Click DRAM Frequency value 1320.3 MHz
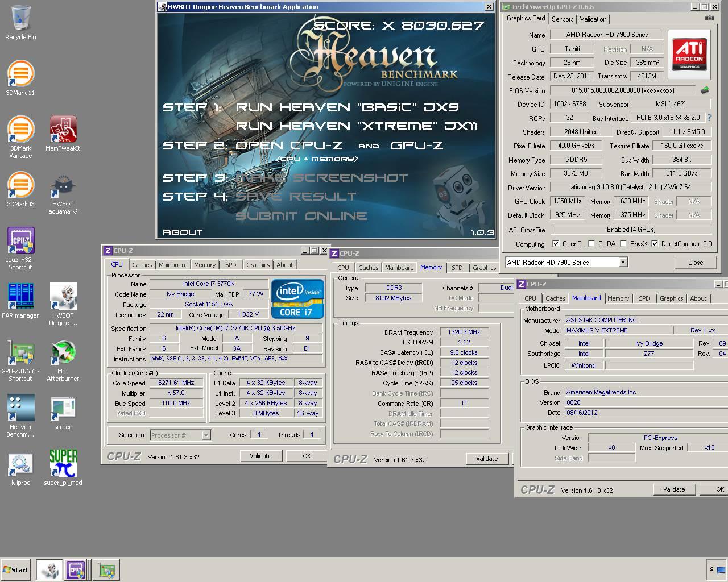 click(464, 332)
